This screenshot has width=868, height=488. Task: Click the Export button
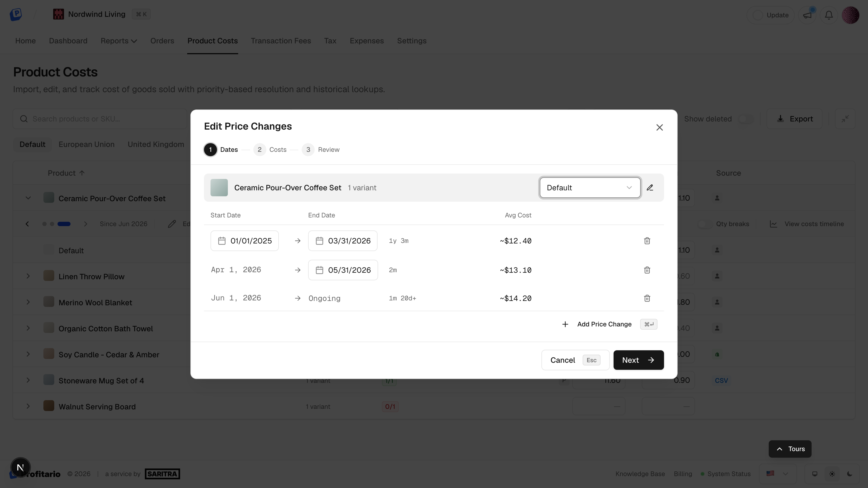pyautogui.click(x=794, y=119)
